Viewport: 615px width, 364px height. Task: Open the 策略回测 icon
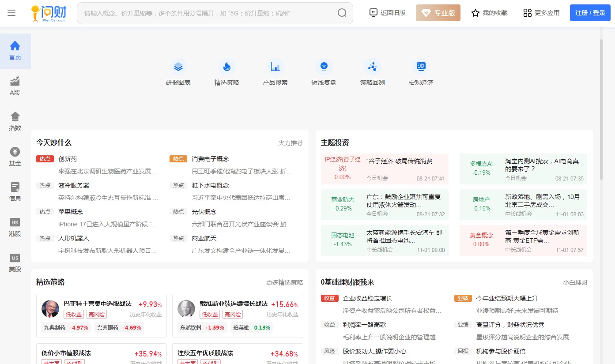pos(373,67)
